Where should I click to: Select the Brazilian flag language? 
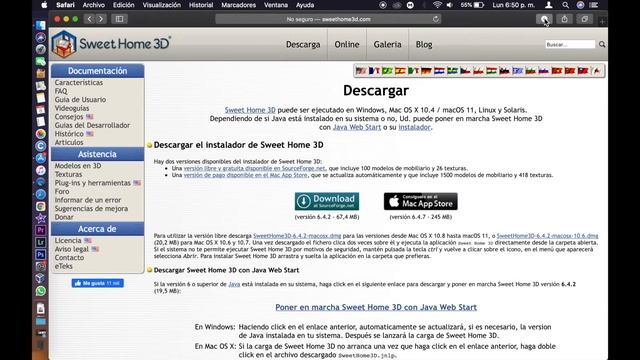(x=387, y=71)
